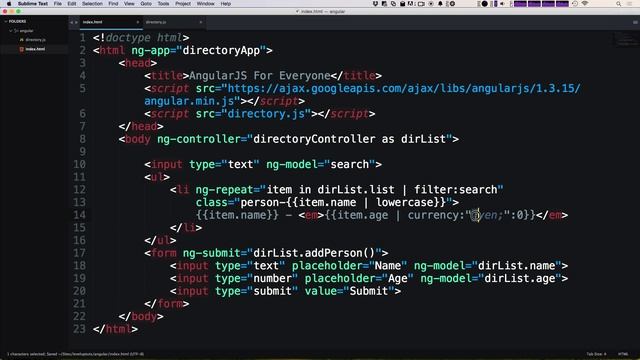Click placeholder "Age" on line 19

(398, 278)
